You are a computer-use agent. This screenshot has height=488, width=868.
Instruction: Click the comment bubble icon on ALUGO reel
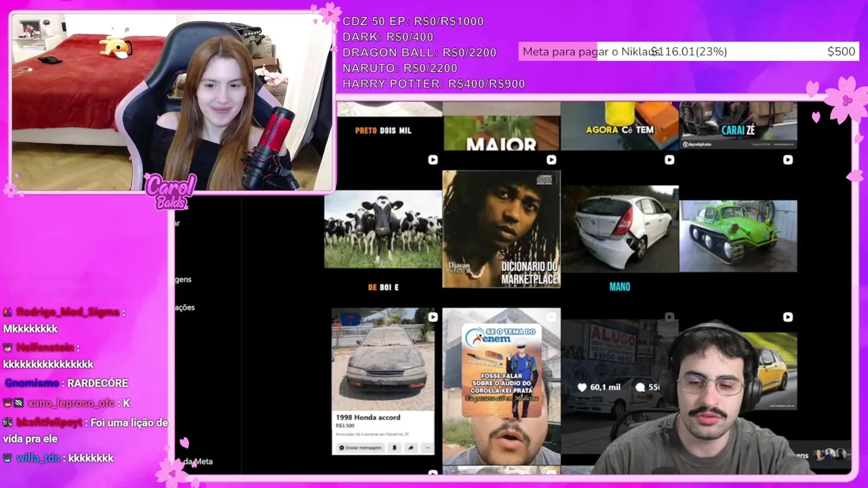pyautogui.click(x=640, y=387)
